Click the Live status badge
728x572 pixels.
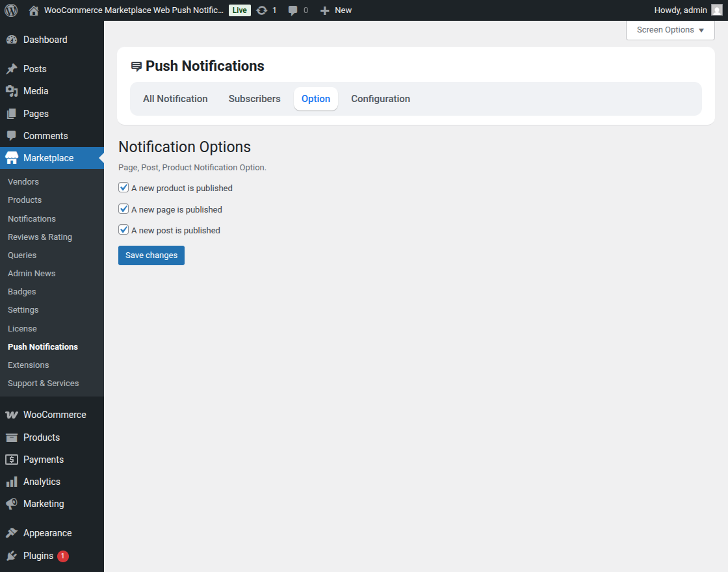tap(239, 10)
